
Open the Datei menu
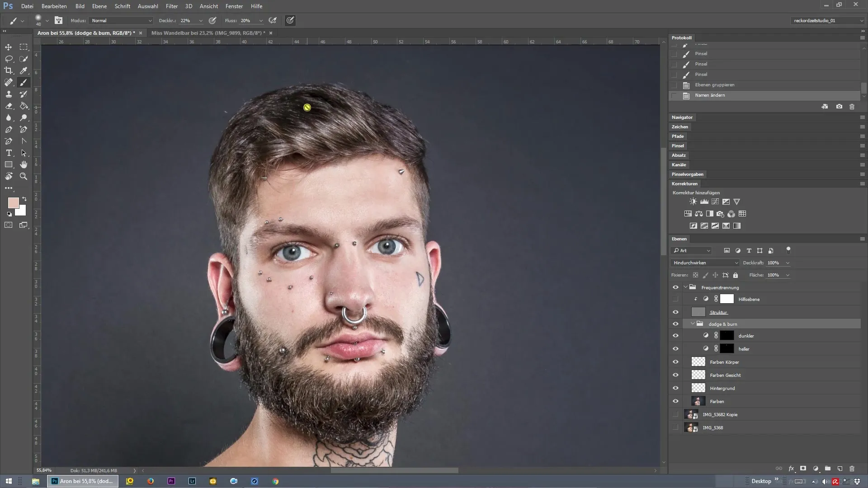27,6
